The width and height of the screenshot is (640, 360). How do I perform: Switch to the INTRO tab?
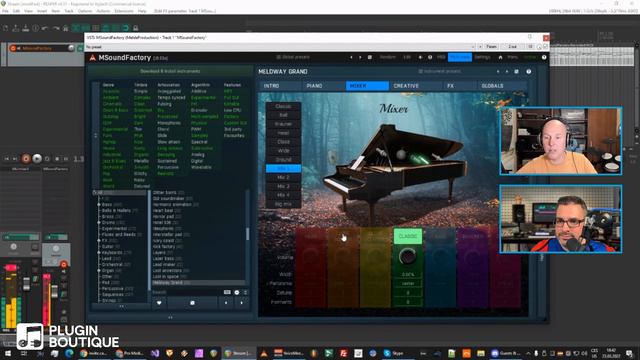tap(280, 86)
